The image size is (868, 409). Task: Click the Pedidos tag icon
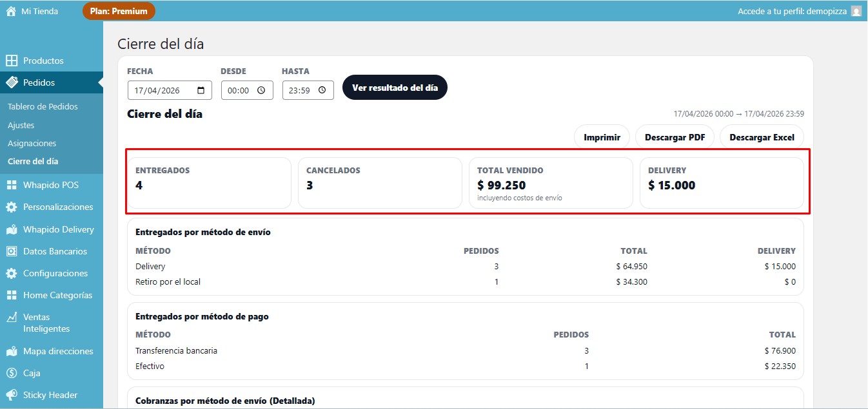click(12, 82)
